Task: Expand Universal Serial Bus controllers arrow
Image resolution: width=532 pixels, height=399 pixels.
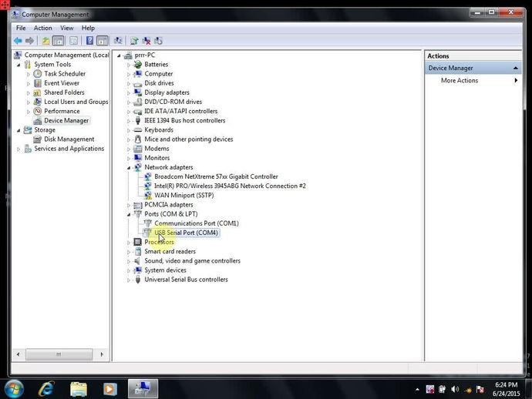Action: point(129,280)
